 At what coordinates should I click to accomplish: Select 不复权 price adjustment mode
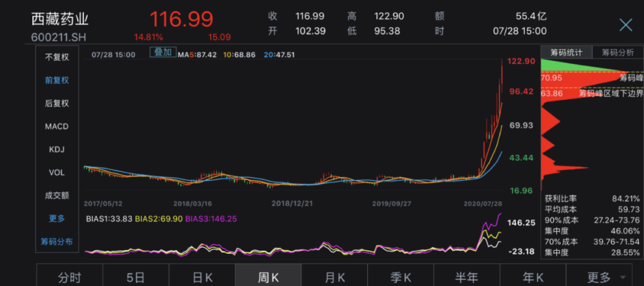coord(57,57)
